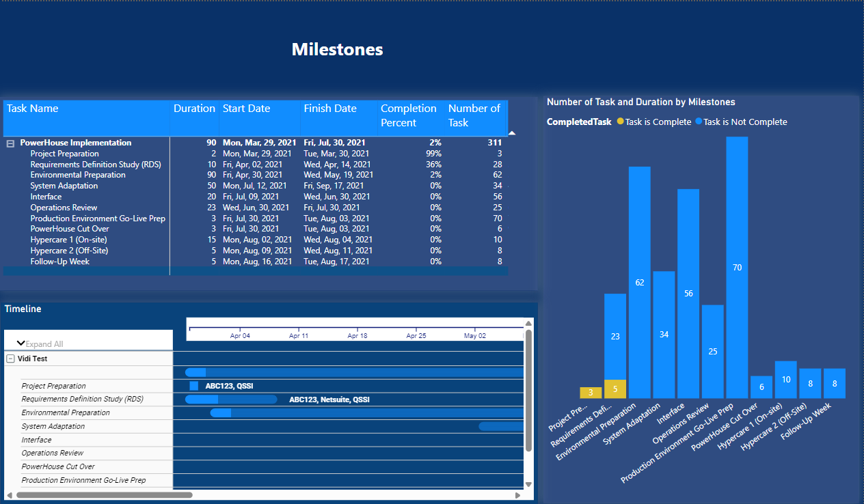The width and height of the screenshot is (864, 504).
Task: Sort by the Duration column header
Action: (x=195, y=108)
